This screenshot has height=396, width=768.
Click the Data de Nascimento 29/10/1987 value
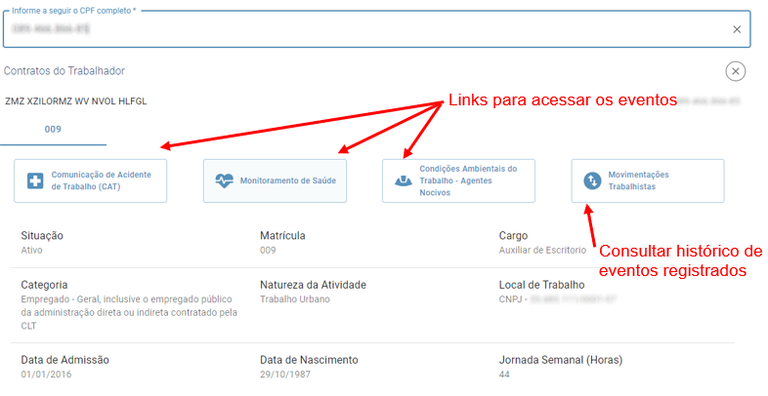click(x=285, y=374)
